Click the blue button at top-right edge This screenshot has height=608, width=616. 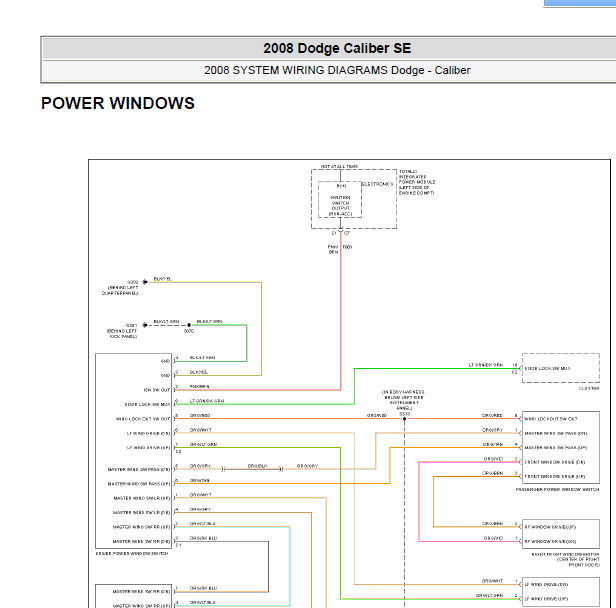click(x=579, y=3)
